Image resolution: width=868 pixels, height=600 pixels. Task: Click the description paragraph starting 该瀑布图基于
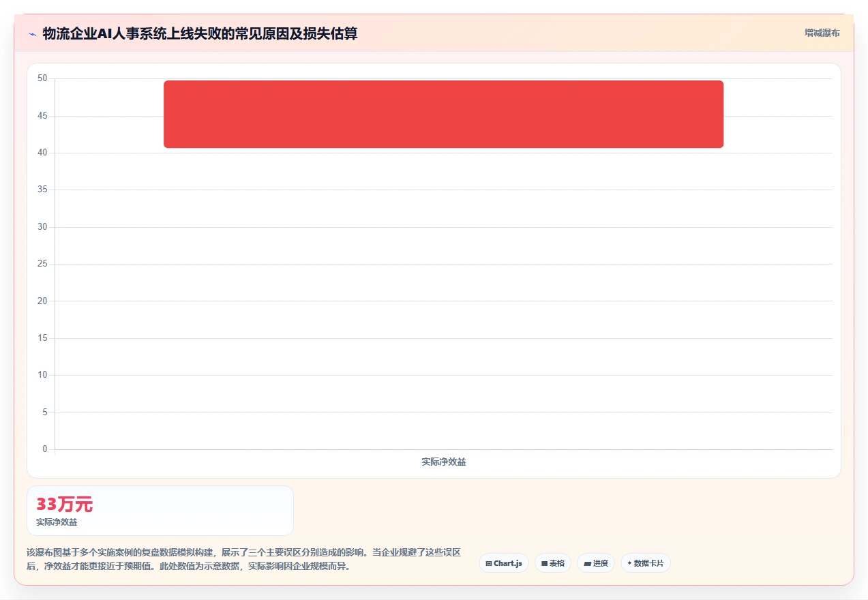click(x=243, y=559)
